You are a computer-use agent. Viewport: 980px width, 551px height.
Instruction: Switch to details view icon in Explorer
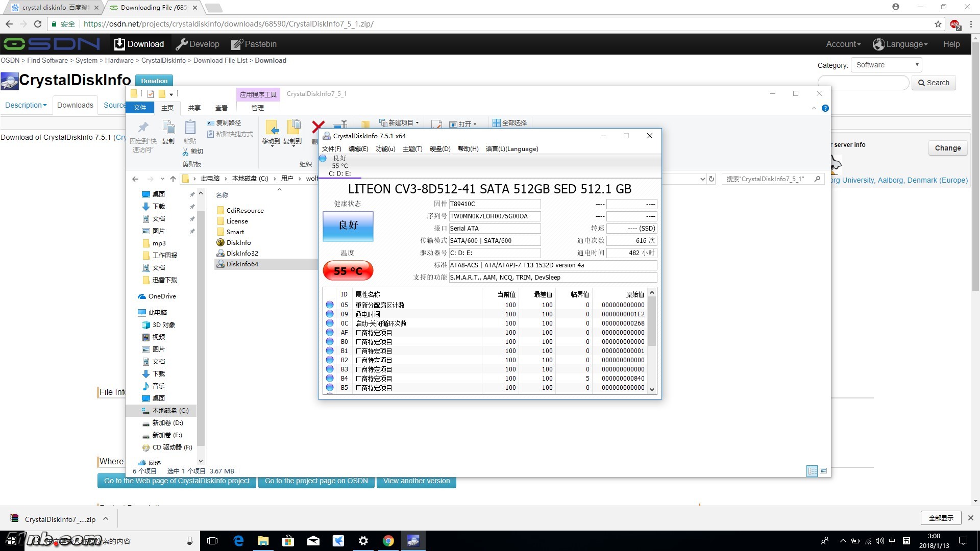[x=812, y=471]
